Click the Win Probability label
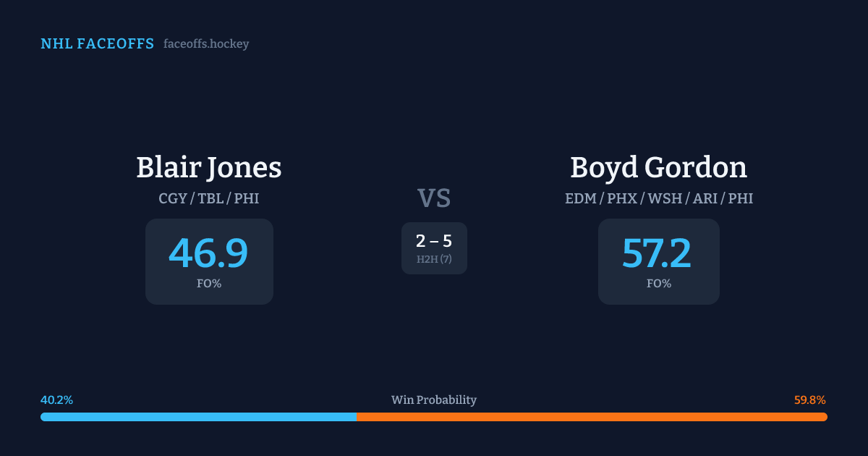Image resolution: width=868 pixels, height=456 pixels. [x=434, y=400]
